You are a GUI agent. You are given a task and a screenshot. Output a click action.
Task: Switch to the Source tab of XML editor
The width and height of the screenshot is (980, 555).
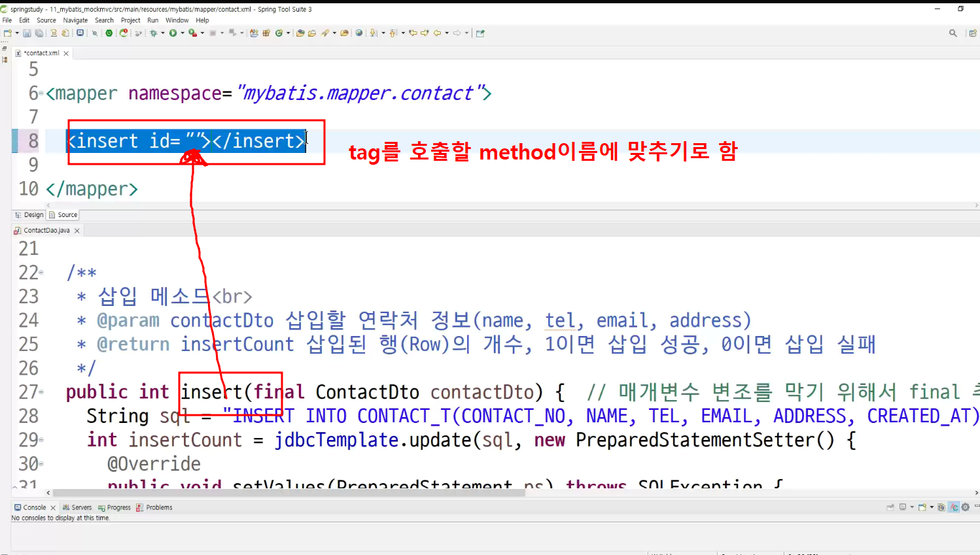coord(63,214)
